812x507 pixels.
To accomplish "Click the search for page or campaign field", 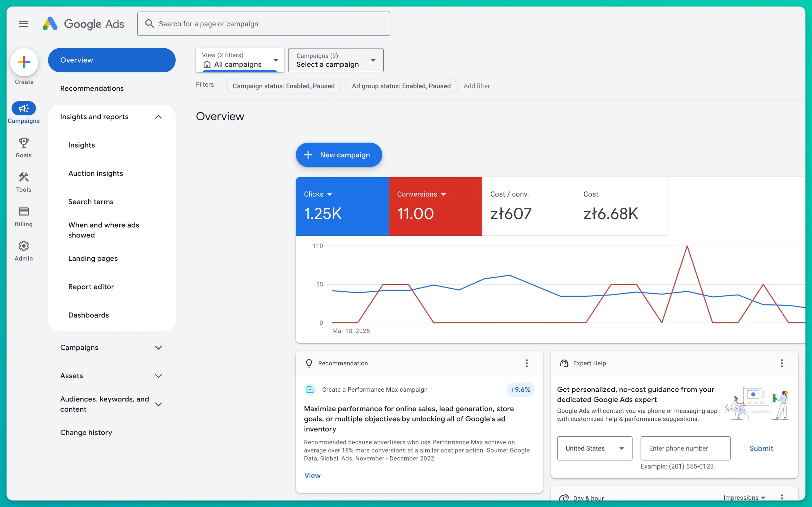I will pyautogui.click(x=264, y=24).
